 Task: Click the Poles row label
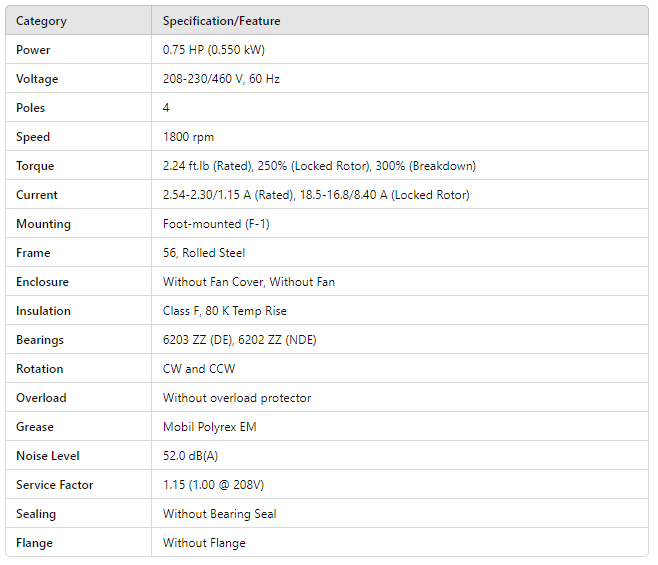[x=31, y=108]
